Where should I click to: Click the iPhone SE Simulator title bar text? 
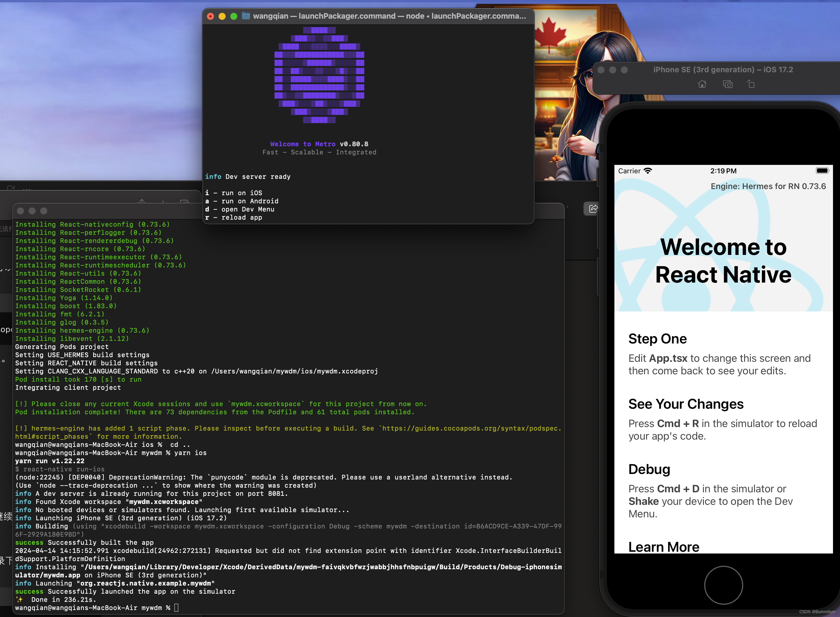[723, 69]
